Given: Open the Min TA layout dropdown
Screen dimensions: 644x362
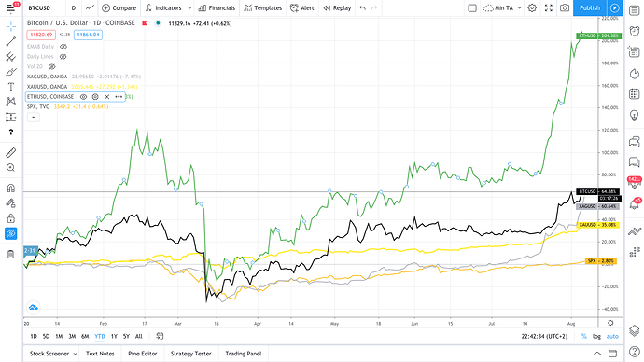Looking at the screenshot, I should click(x=502, y=7).
